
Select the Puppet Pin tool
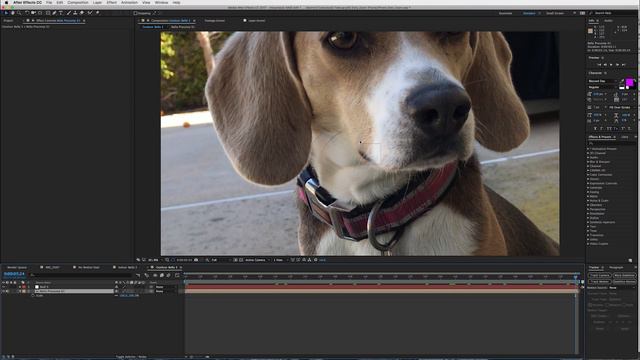point(97,13)
